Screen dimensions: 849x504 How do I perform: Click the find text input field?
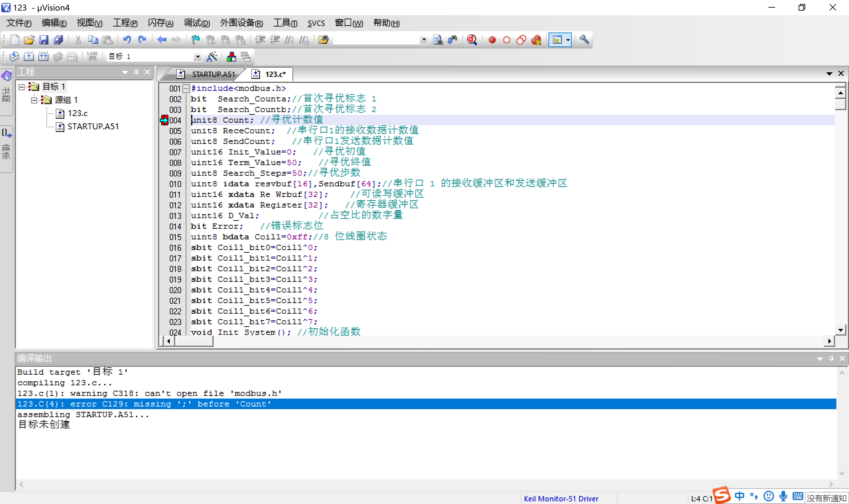(376, 40)
